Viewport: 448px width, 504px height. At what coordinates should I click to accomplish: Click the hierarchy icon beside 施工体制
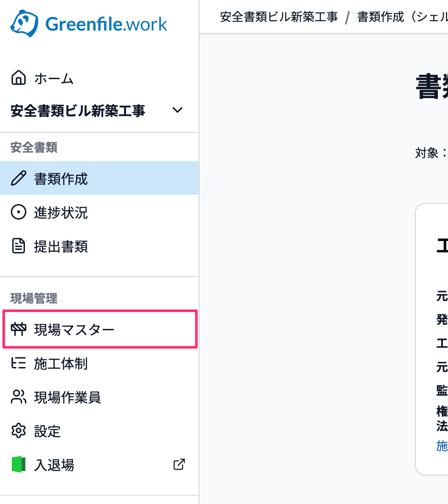(19, 363)
